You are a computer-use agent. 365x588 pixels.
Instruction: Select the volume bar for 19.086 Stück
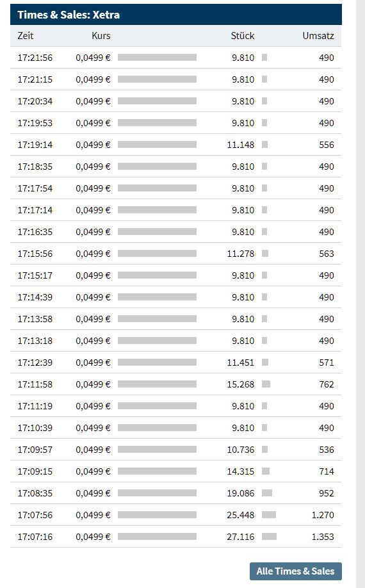(267, 493)
